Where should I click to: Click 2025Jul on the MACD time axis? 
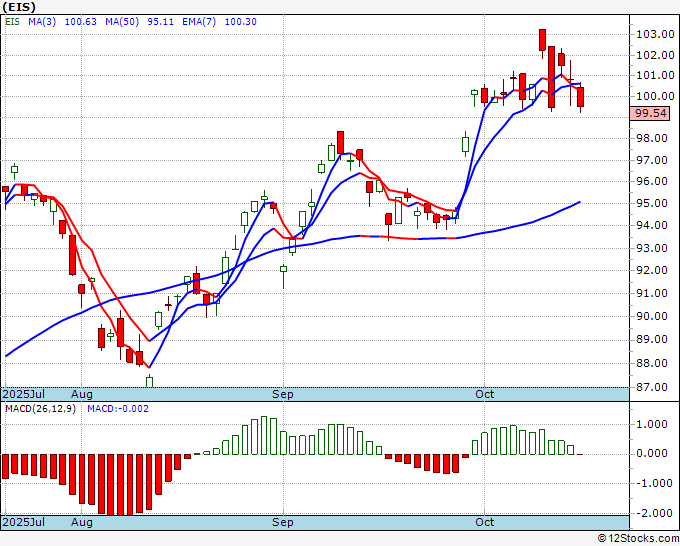click(24, 522)
